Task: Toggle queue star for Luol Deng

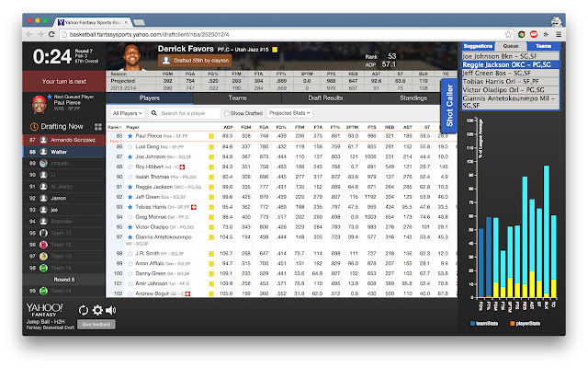Action: pyautogui.click(x=130, y=147)
